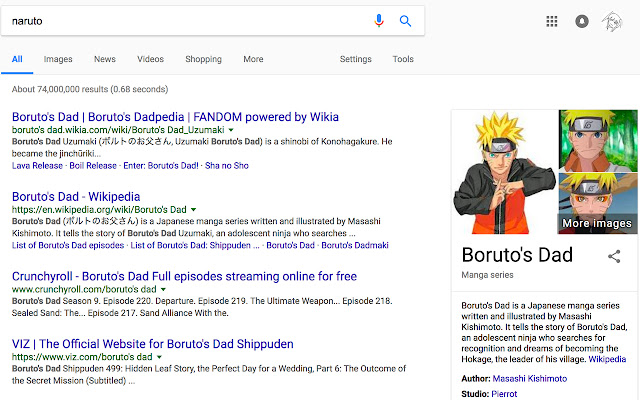Open the notifications bell icon
This screenshot has height=400, width=640.
[582, 21]
